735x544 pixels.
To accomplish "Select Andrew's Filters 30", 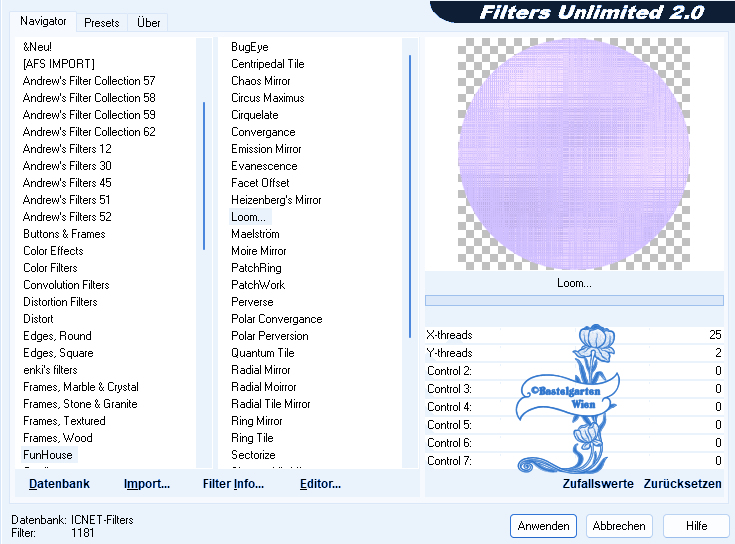I will [x=67, y=166].
